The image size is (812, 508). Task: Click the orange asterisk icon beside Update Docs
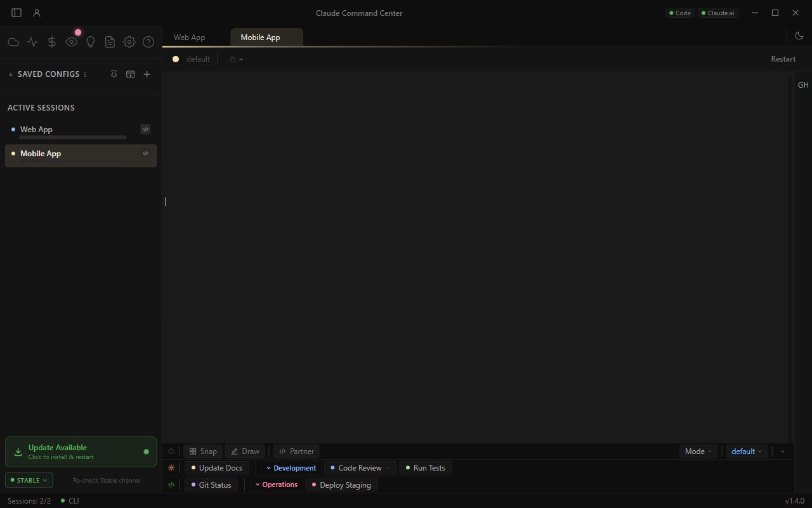(171, 468)
